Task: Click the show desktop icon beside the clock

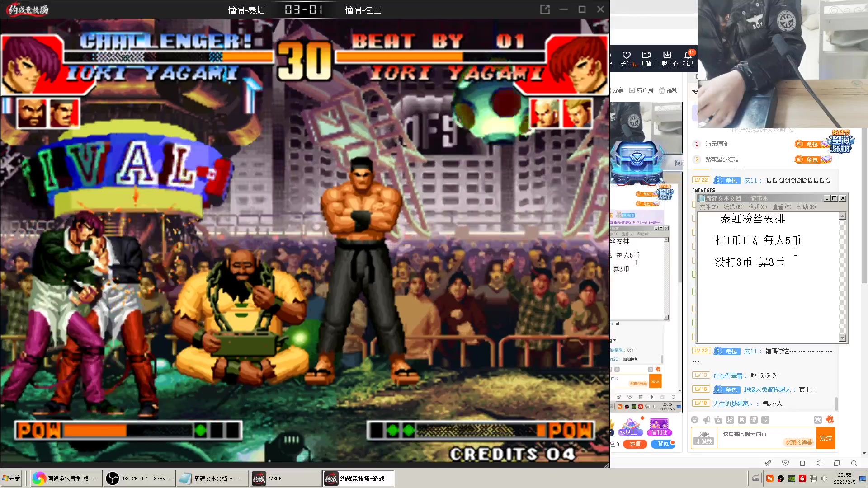Action: (863, 479)
